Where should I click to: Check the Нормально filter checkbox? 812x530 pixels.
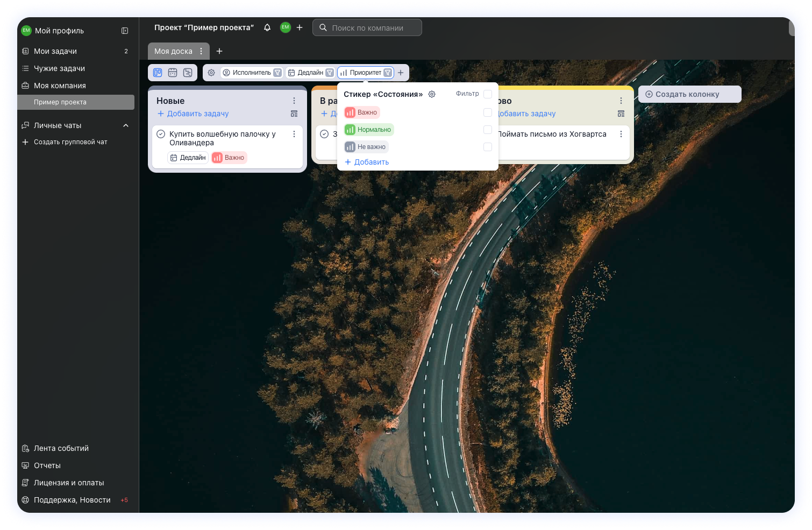(x=488, y=130)
